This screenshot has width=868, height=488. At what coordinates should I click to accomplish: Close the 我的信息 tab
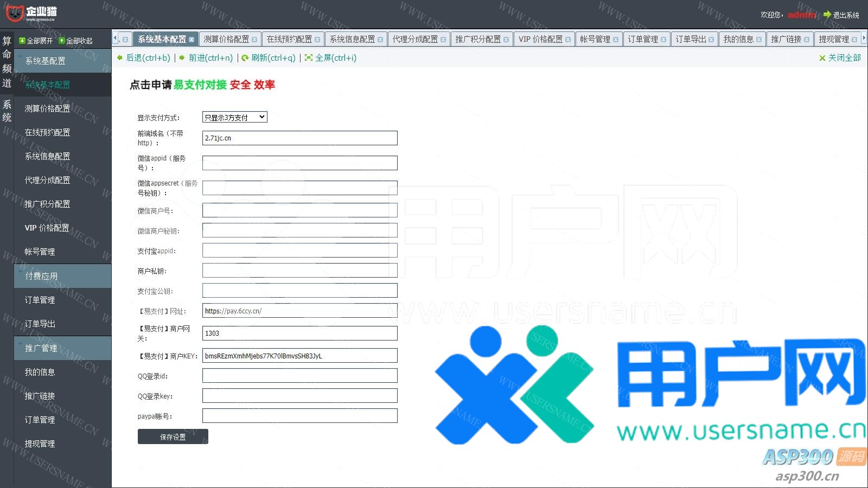click(759, 40)
